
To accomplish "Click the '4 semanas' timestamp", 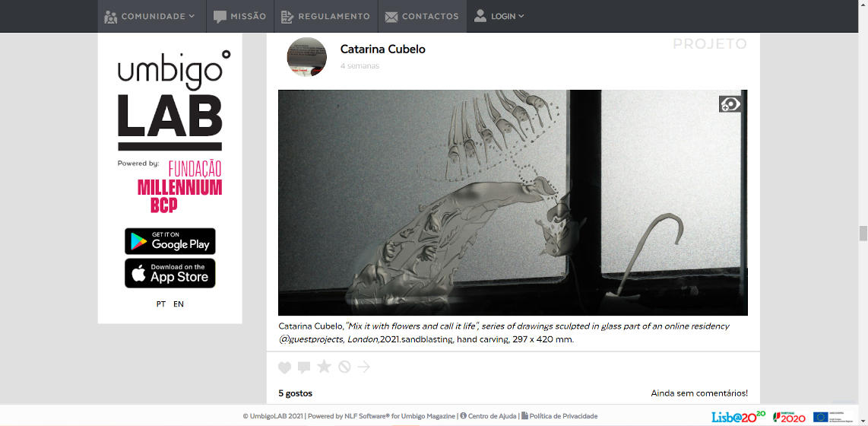I will point(360,66).
